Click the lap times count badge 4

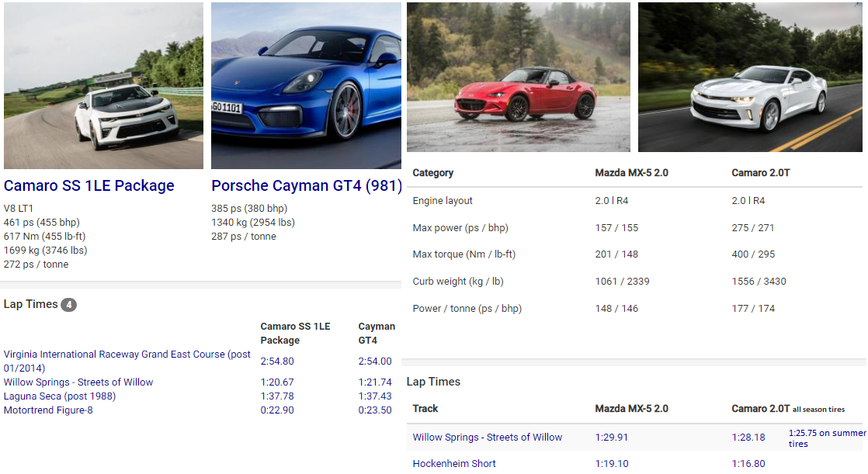pos(68,305)
